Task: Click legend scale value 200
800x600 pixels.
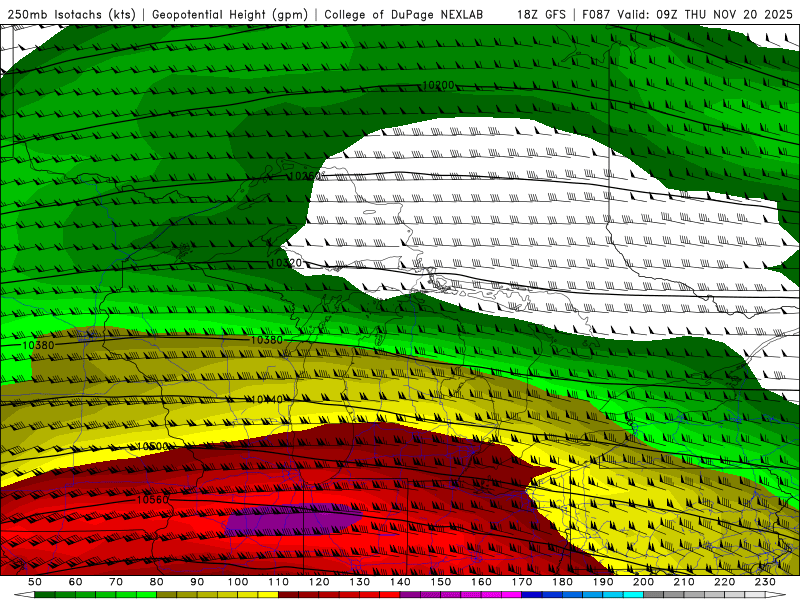Action: pyautogui.click(x=643, y=582)
